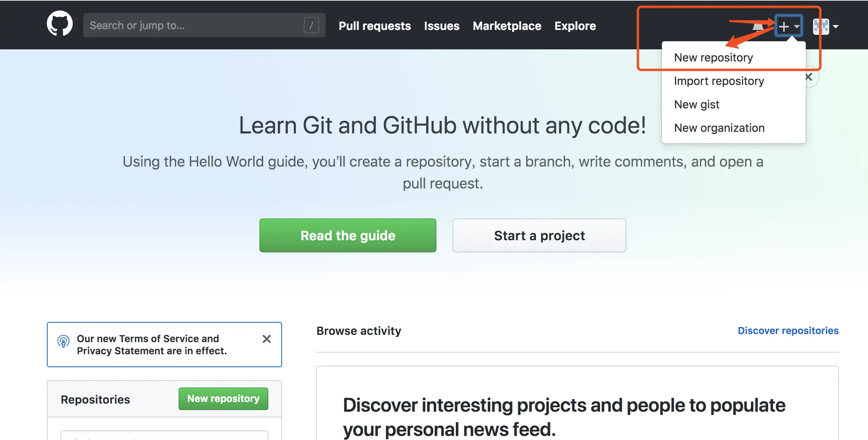868x440 pixels.
Task: Expand the profile menu caret
Action: [836, 27]
